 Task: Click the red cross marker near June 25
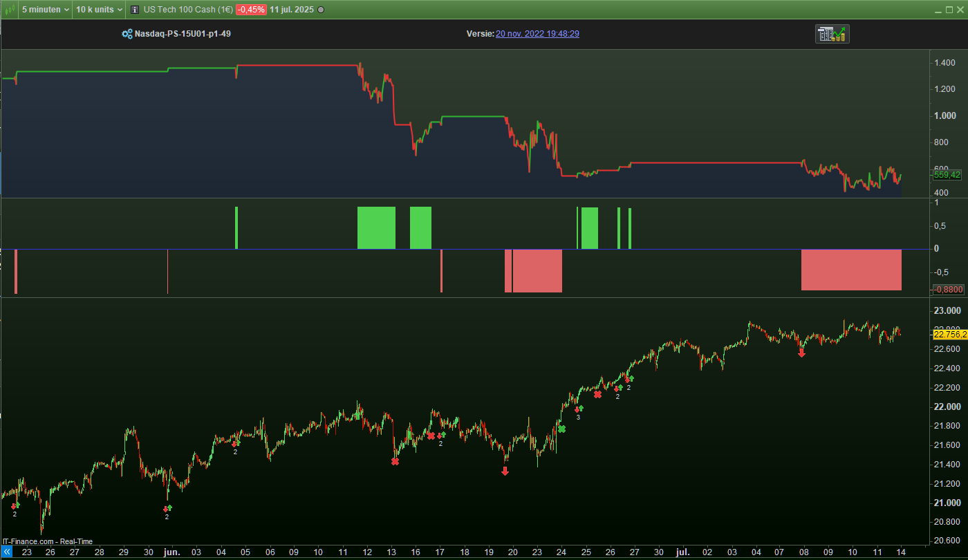coord(597,395)
